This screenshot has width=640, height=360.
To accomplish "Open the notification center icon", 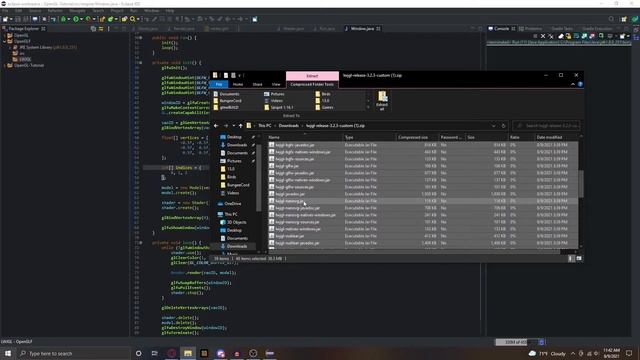I will click(629, 353).
